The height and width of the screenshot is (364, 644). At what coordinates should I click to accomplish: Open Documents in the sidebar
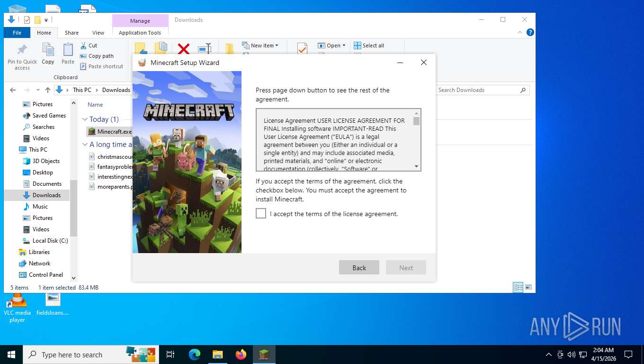click(x=42, y=184)
